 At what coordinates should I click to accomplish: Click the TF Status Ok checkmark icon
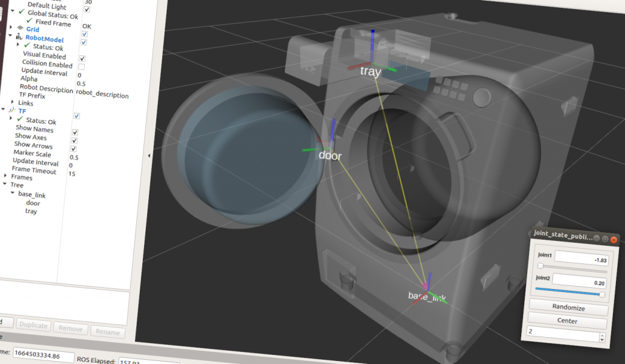click(20, 119)
